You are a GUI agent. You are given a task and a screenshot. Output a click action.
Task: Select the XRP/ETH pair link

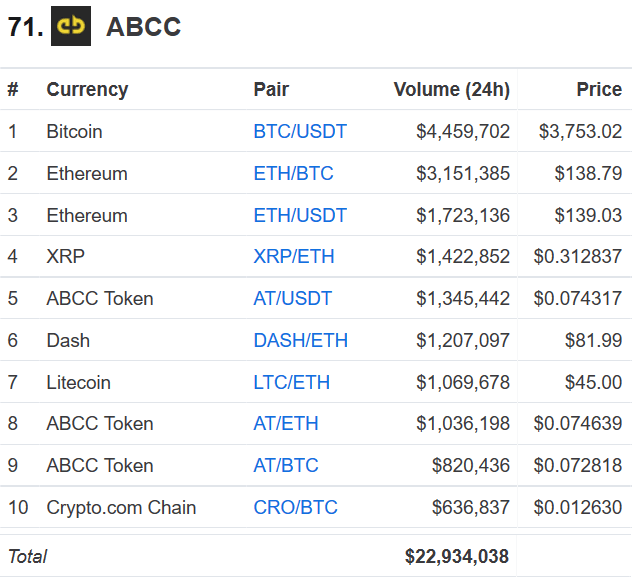click(294, 256)
